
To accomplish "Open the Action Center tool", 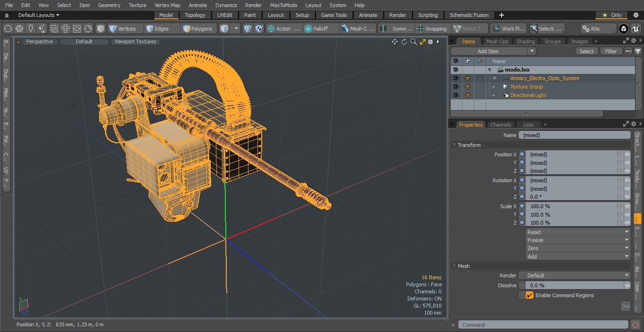I will [x=284, y=29].
